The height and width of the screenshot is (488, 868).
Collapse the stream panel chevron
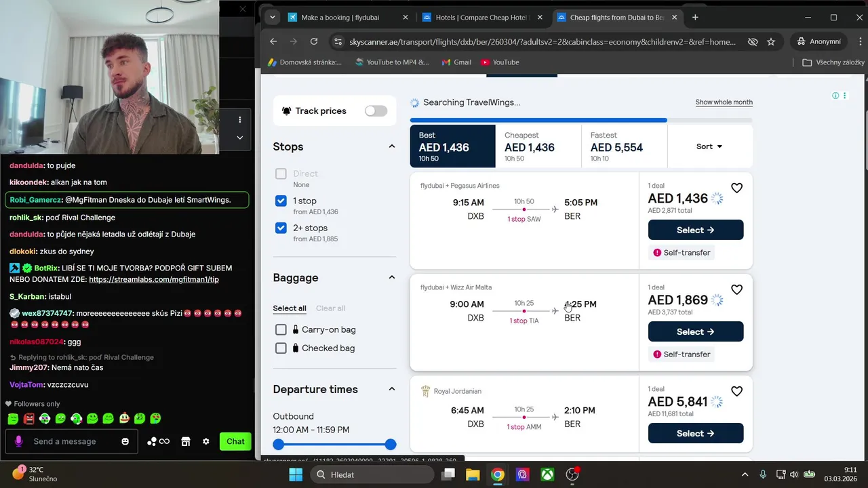[x=240, y=138]
